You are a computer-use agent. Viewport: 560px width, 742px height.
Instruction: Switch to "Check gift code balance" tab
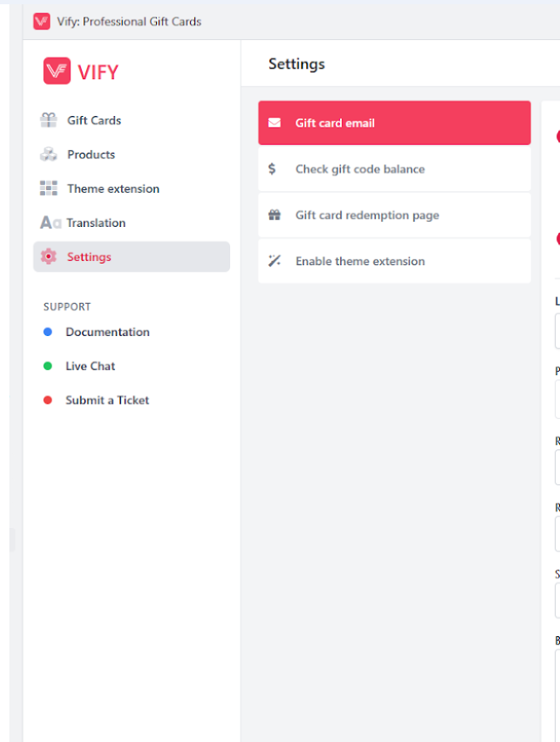(360, 169)
